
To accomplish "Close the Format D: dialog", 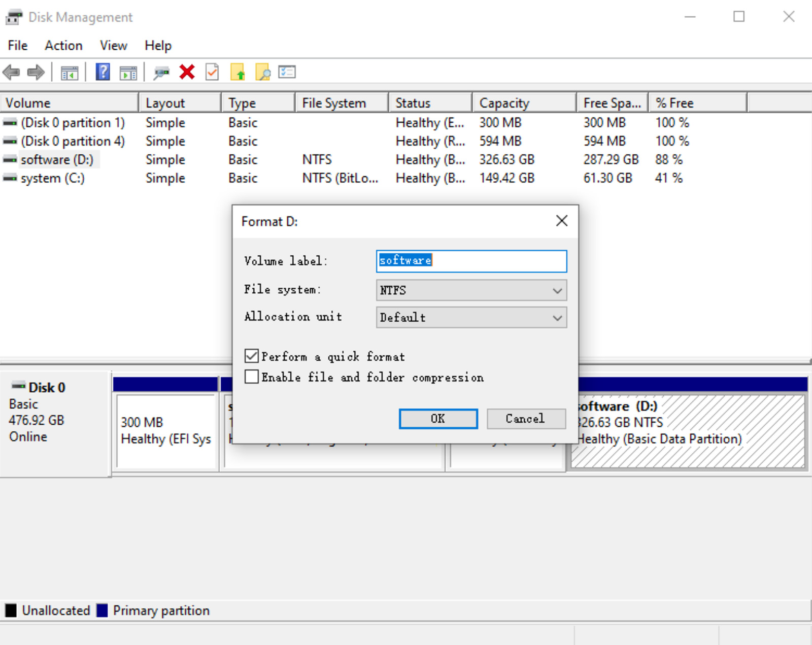I will click(x=561, y=221).
